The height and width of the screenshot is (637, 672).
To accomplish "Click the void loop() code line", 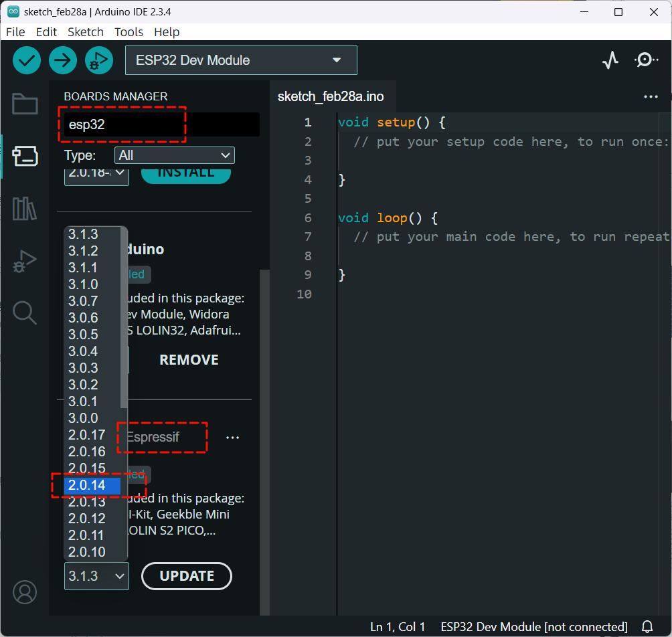I will 388,217.
